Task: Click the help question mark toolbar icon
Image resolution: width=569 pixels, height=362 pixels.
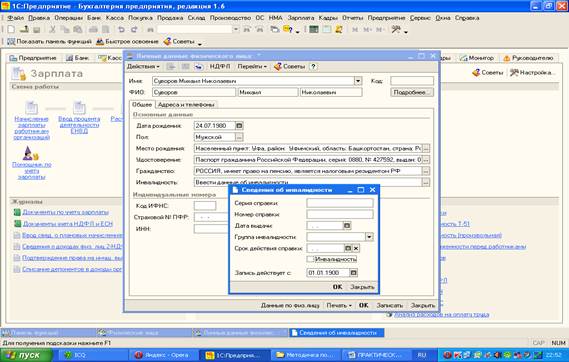Action: (287, 30)
